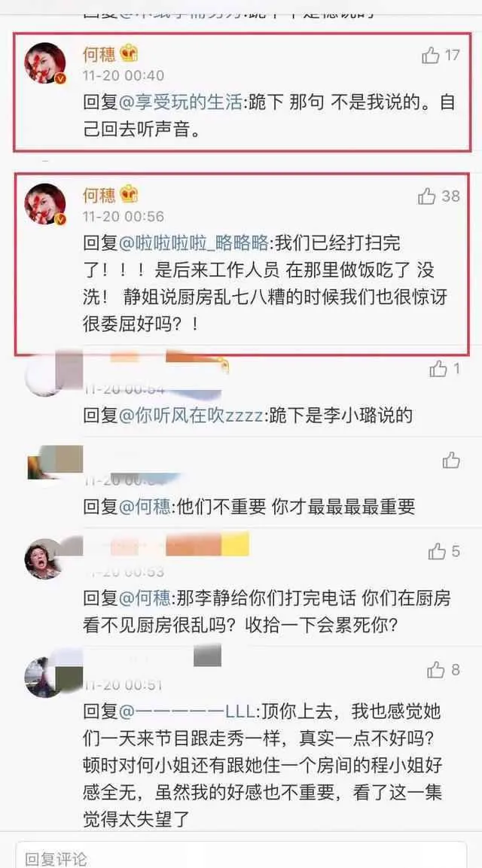Tap thumbs-up on comment with 5 likes
Image resolution: width=482 pixels, height=868 pixels.
click(x=437, y=551)
